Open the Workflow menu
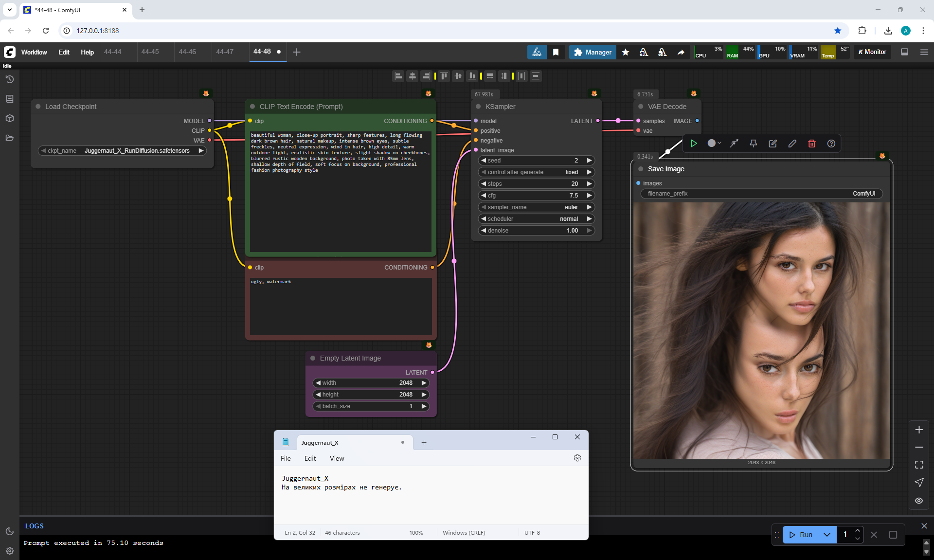 pos(34,52)
